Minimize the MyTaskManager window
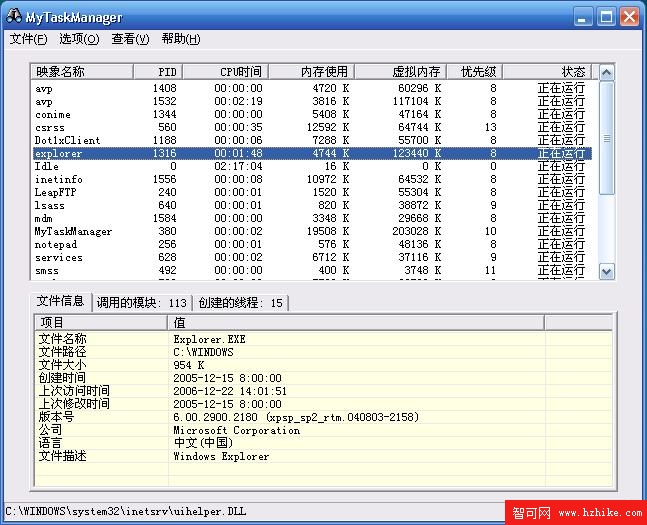 (582, 17)
